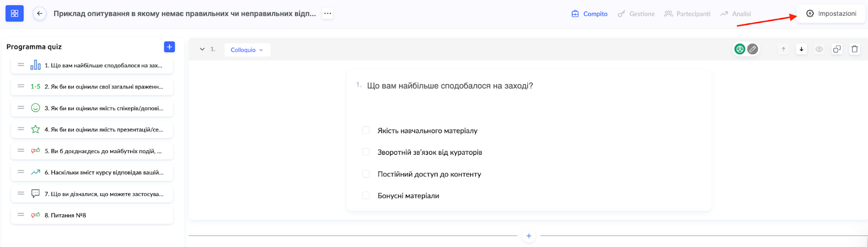Check 'Якість навчального матеріалу' option
The image size is (868, 247).
pyautogui.click(x=366, y=130)
